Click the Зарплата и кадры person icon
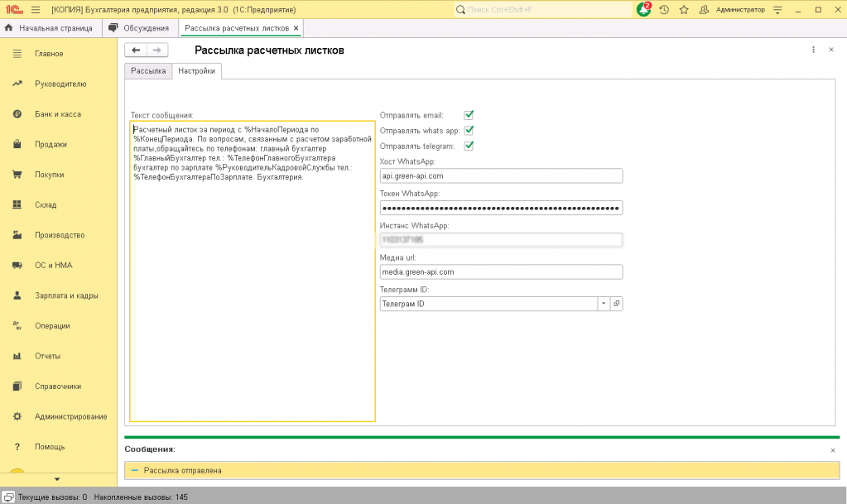The height and width of the screenshot is (504, 847). 17,295
